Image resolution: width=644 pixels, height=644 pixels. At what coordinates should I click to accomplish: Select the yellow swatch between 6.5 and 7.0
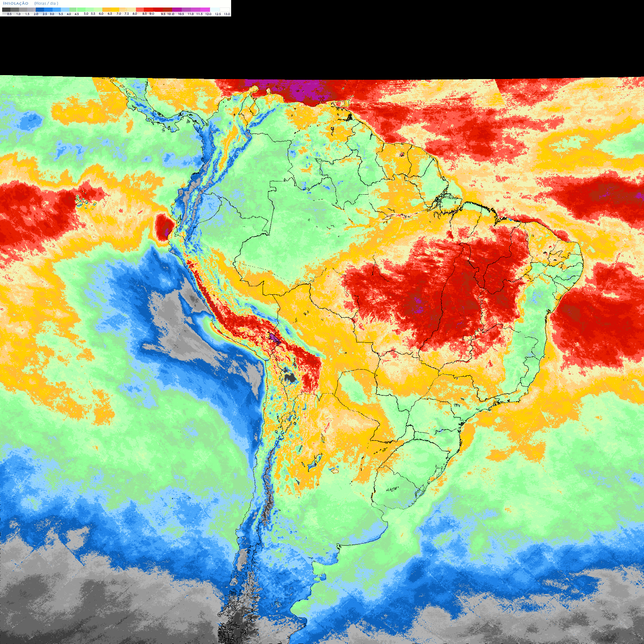pyautogui.click(x=115, y=10)
